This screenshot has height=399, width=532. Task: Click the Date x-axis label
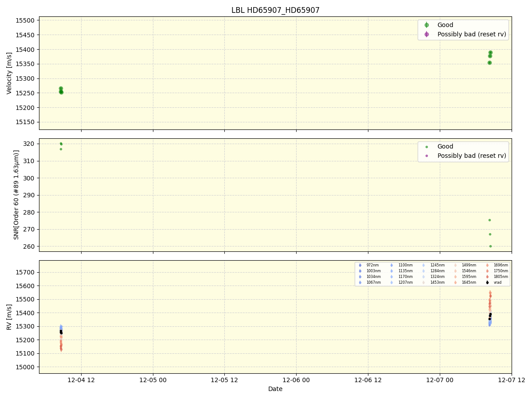tap(275, 389)
